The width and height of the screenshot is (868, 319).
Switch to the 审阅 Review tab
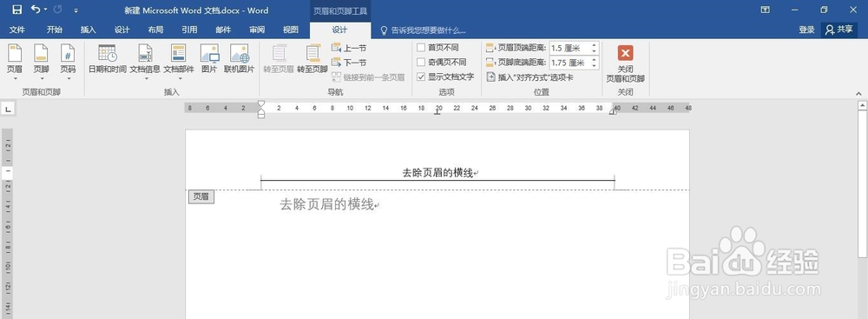coord(257,30)
